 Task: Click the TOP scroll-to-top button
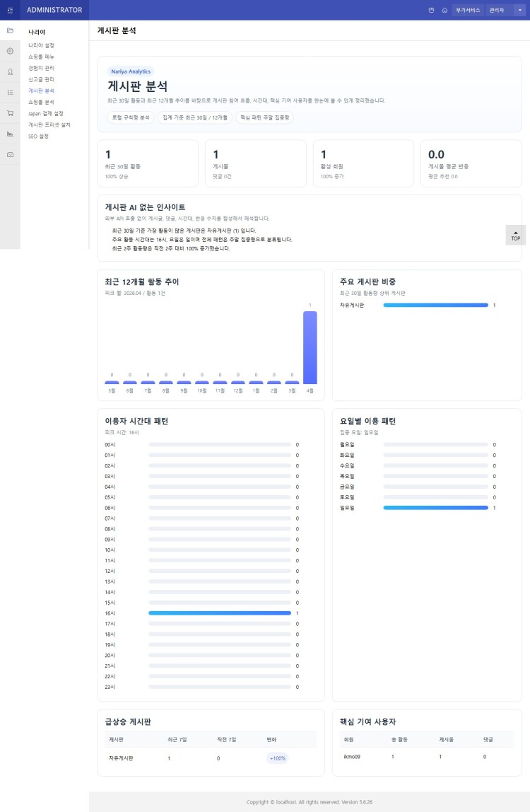515,235
